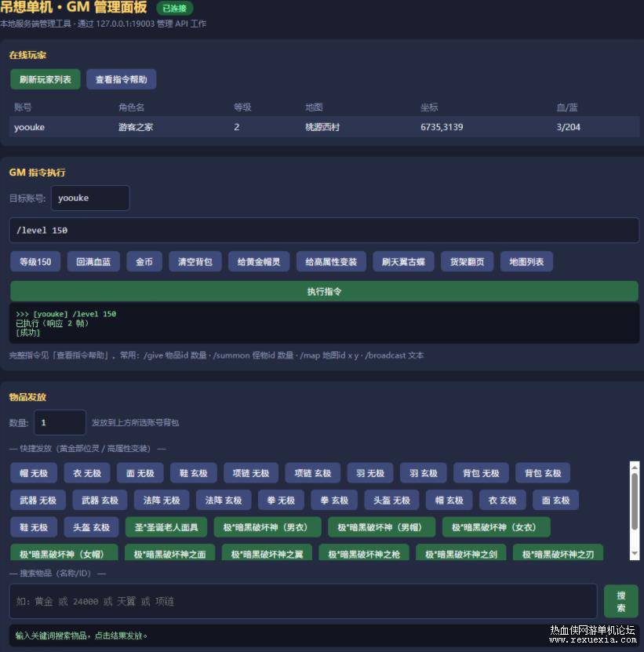Image resolution: width=644 pixels, height=652 pixels.
Task: Select 清空背包 quick command
Action: pos(195,261)
